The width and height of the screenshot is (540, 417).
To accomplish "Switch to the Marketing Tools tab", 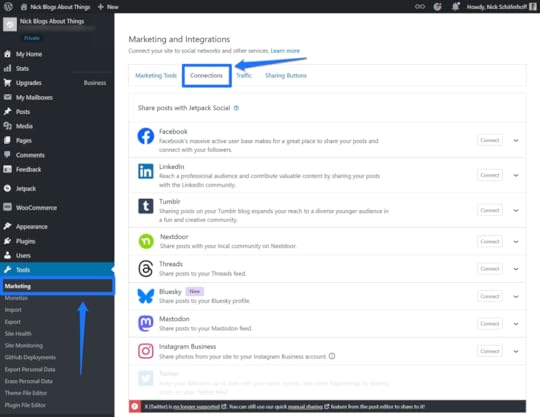I will tap(156, 75).
